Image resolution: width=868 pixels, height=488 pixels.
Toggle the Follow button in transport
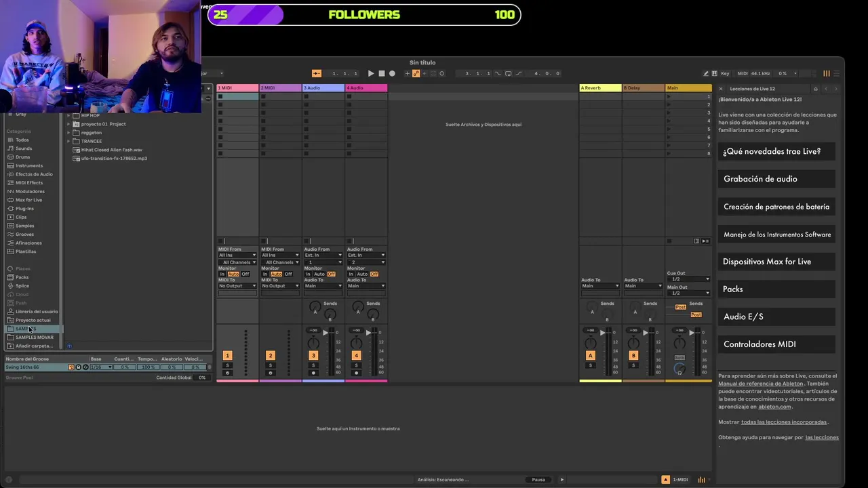[317, 73]
